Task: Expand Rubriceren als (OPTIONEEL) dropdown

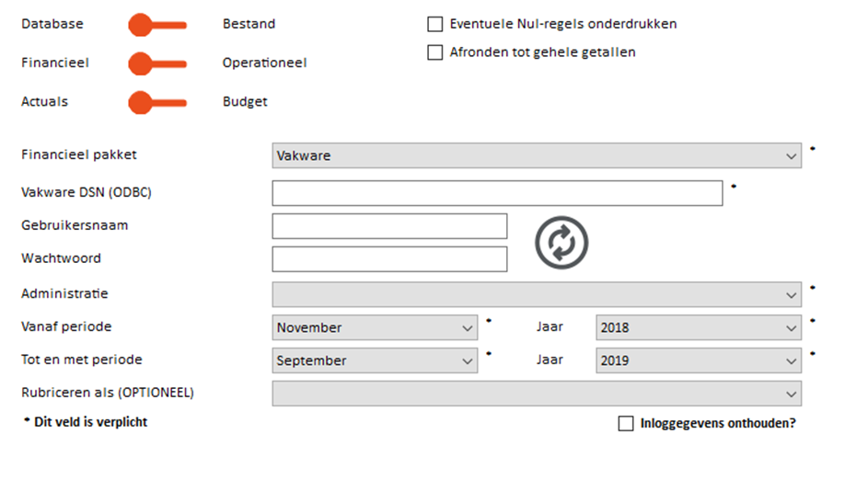Action: point(537,394)
